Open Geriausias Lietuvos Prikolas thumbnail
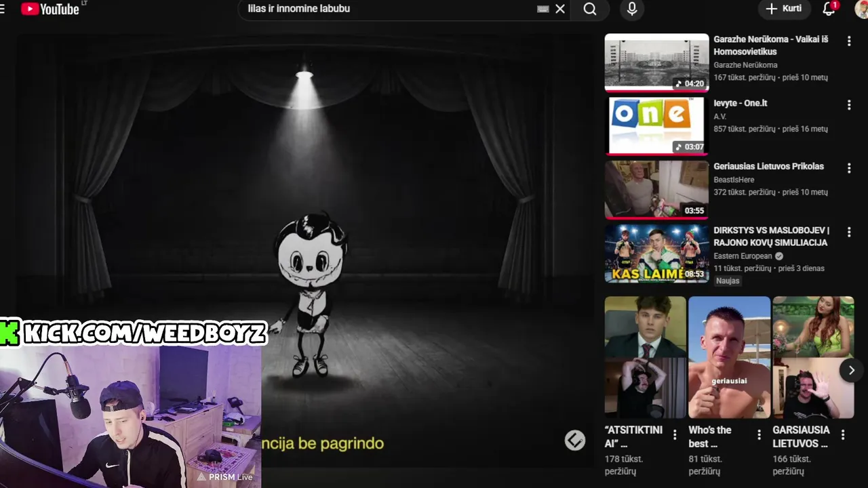 click(656, 190)
